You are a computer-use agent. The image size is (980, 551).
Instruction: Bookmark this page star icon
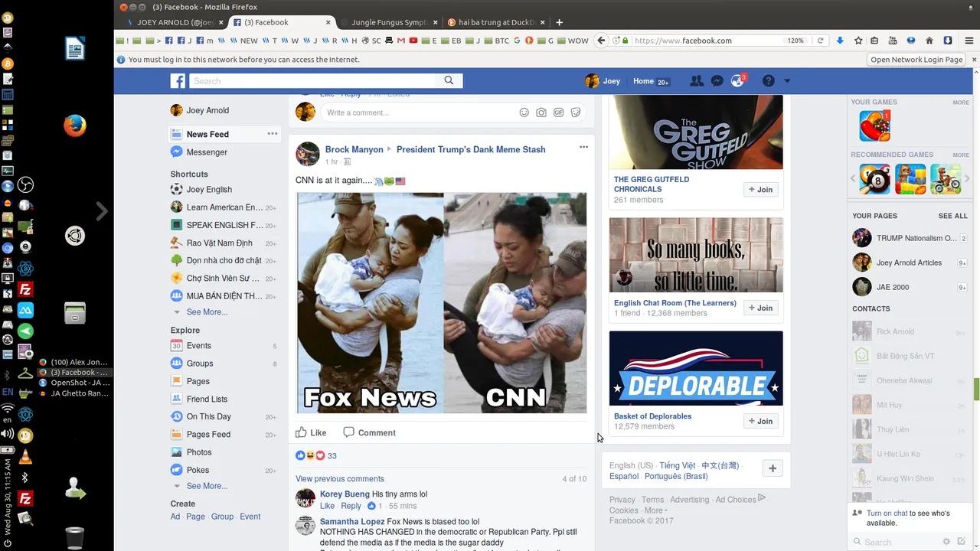click(858, 41)
